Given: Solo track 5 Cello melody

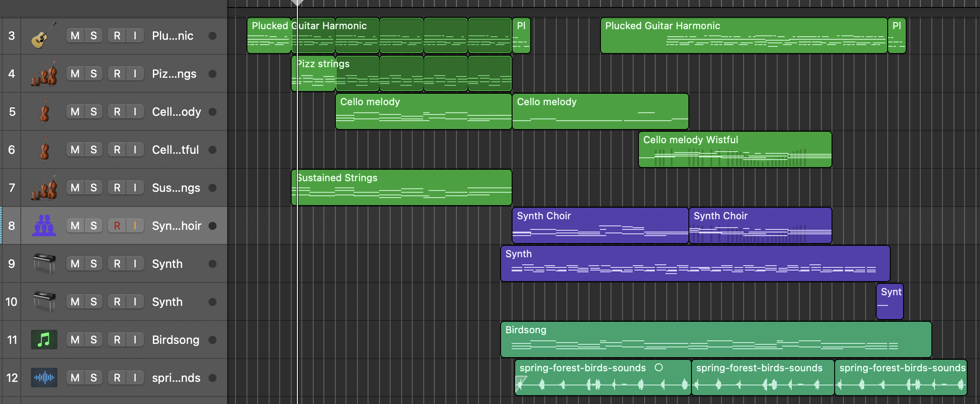Looking at the screenshot, I should tap(94, 111).
